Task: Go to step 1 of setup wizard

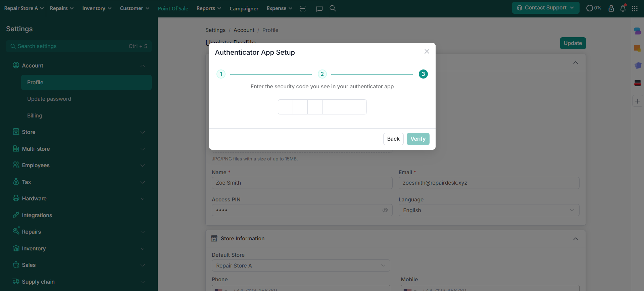Action: 221,74
